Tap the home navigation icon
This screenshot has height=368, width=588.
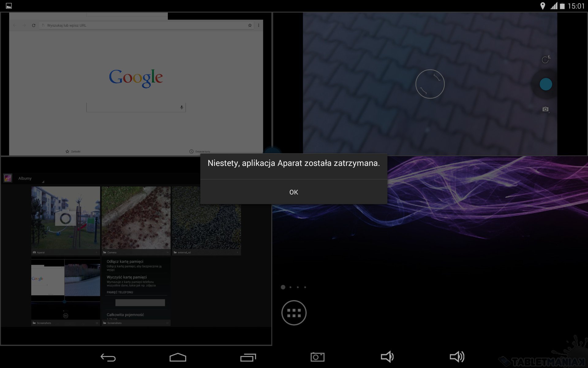(x=178, y=357)
